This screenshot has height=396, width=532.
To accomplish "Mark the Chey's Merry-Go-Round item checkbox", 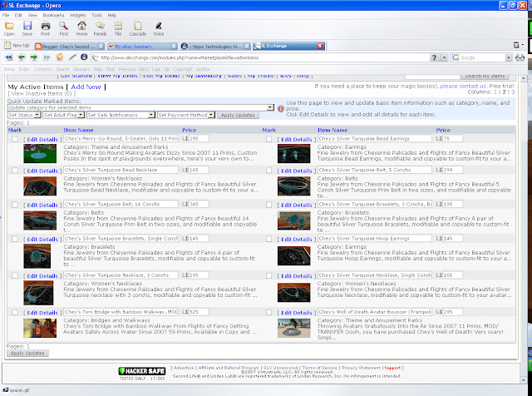I will 15,139.
